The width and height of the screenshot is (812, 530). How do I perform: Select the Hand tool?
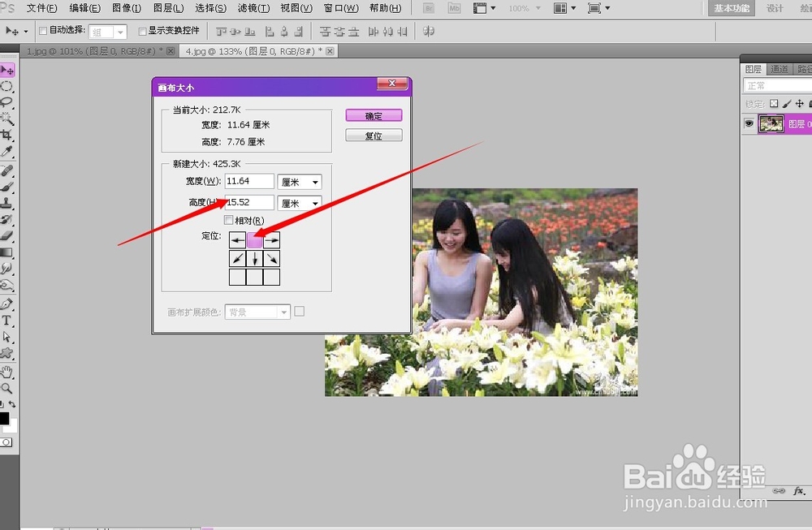(6, 373)
